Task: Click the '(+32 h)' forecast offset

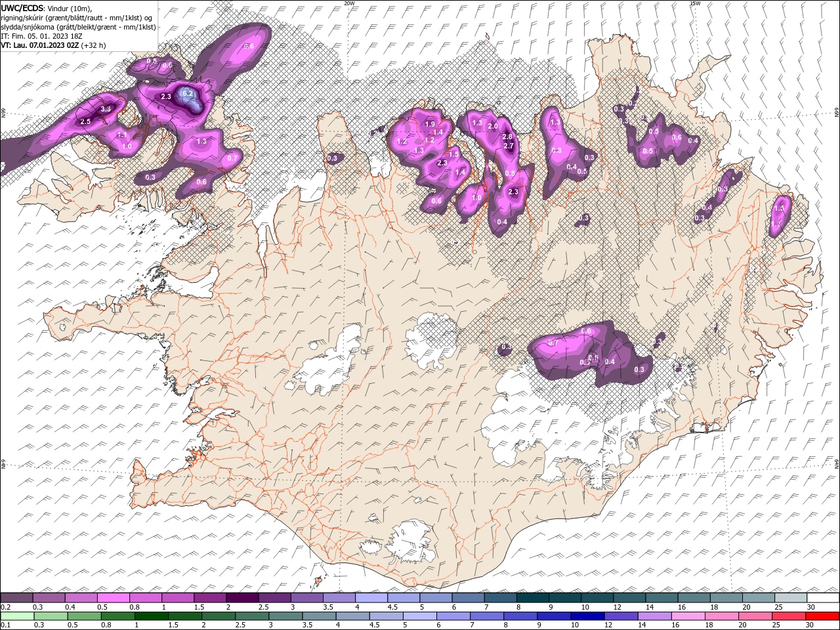Action: pyautogui.click(x=94, y=45)
